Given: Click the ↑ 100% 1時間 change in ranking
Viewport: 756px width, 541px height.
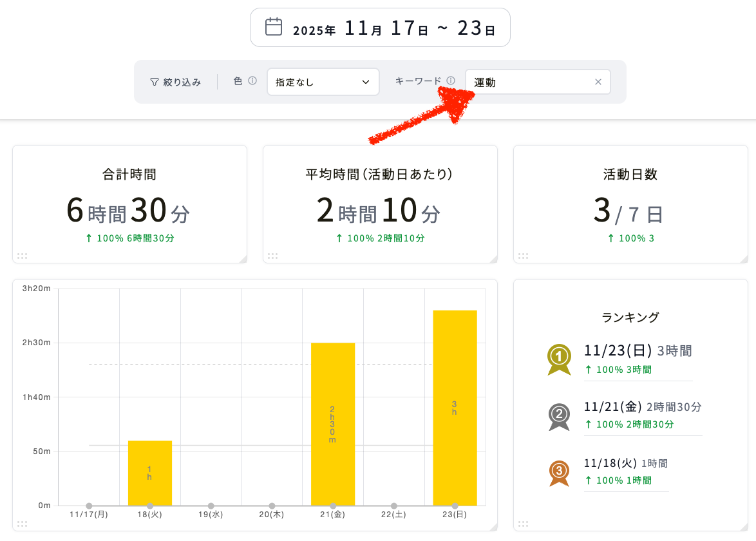Looking at the screenshot, I should (618, 480).
